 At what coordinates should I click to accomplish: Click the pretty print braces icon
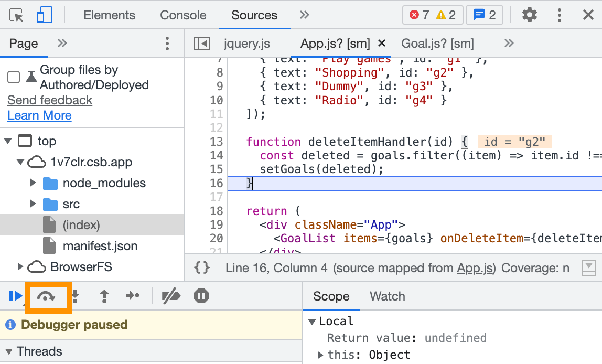202,267
